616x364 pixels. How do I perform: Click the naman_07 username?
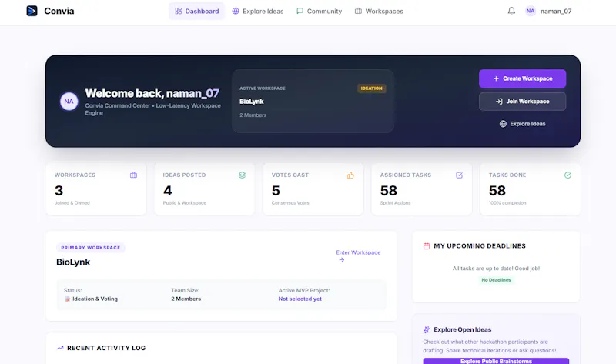point(555,11)
